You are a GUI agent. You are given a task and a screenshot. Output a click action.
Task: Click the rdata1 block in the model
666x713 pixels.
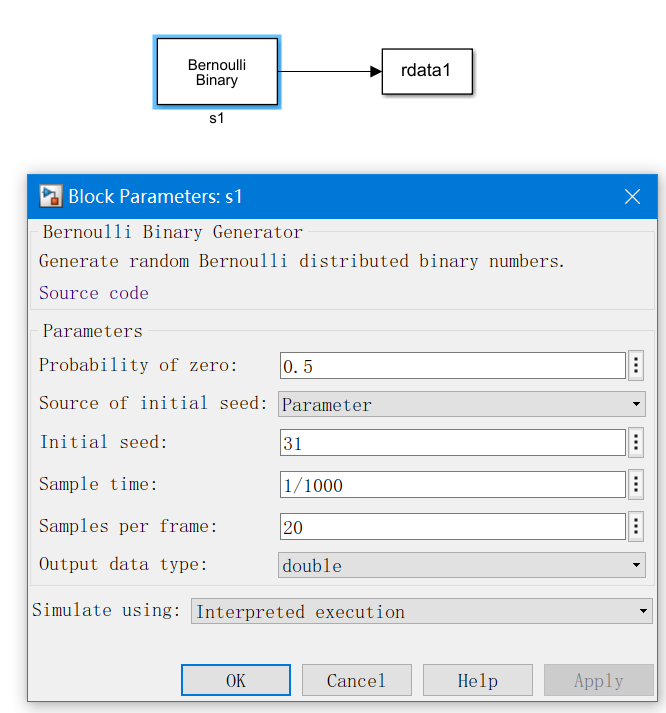(427, 71)
